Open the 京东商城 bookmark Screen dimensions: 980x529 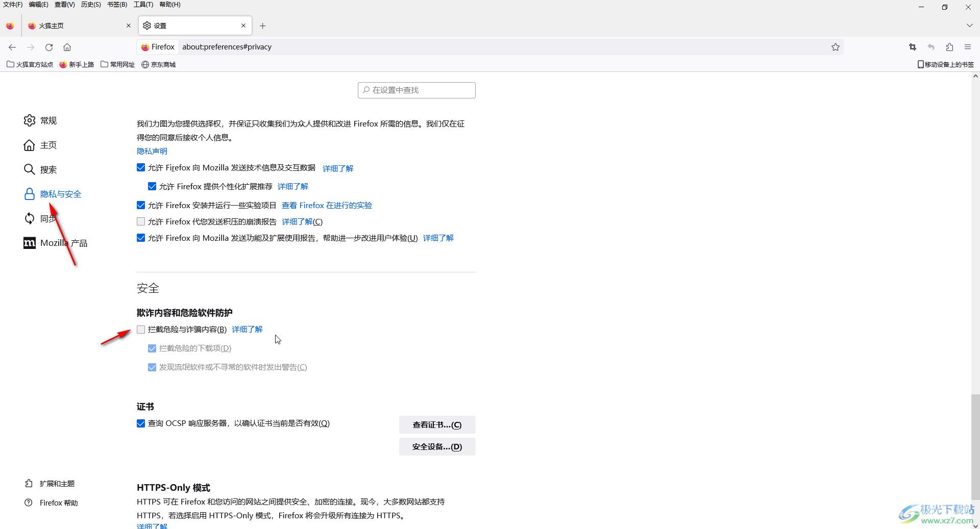click(x=159, y=64)
